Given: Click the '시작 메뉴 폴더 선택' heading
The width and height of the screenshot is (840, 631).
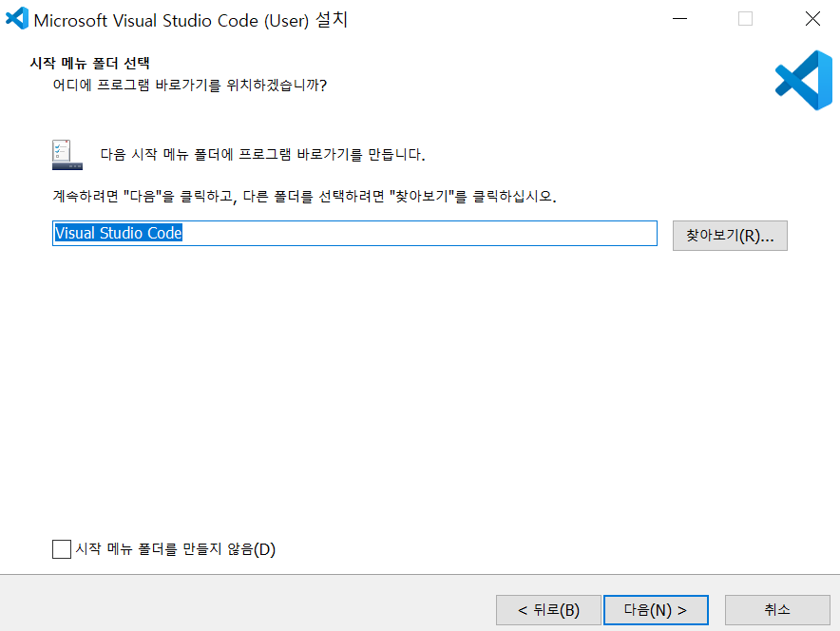Looking at the screenshot, I should click(x=89, y=64).
